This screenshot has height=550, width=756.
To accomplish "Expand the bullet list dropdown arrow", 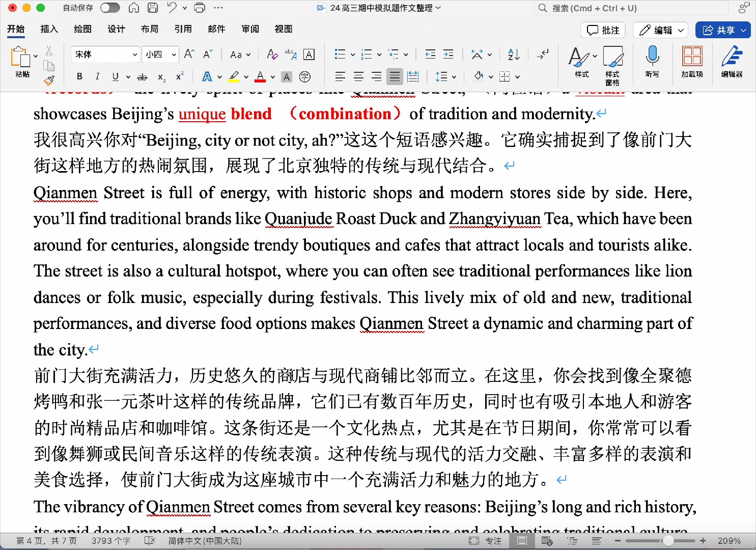I will point(352,54).
